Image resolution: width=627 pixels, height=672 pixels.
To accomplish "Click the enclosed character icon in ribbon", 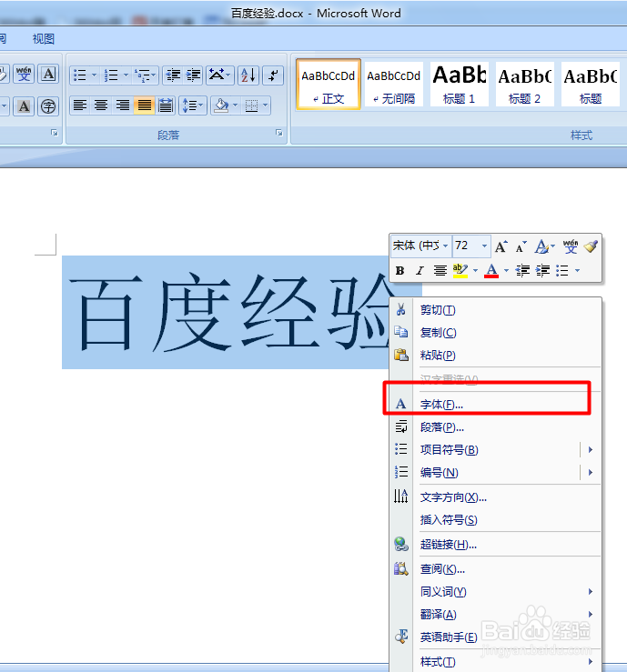I will [x=48, y=105].
